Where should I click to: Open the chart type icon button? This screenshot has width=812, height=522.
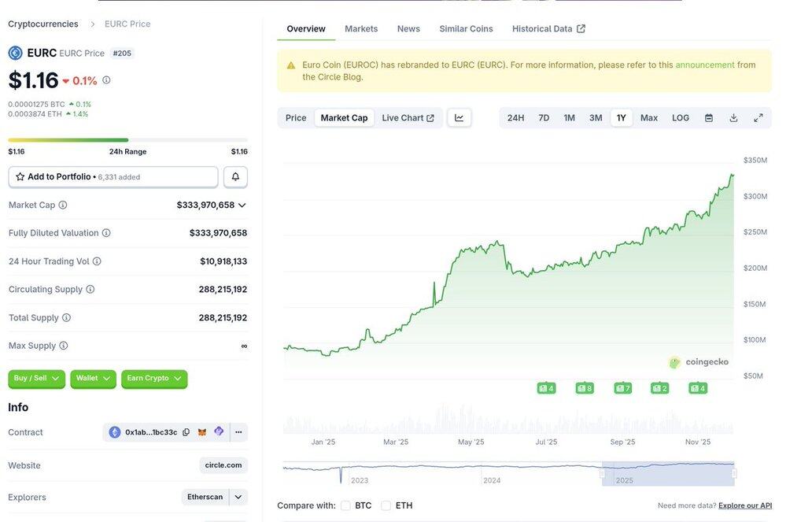tap(459, 118)
